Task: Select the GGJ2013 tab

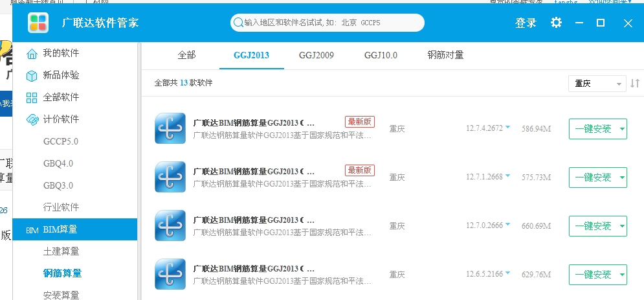Action: [251, 55]
